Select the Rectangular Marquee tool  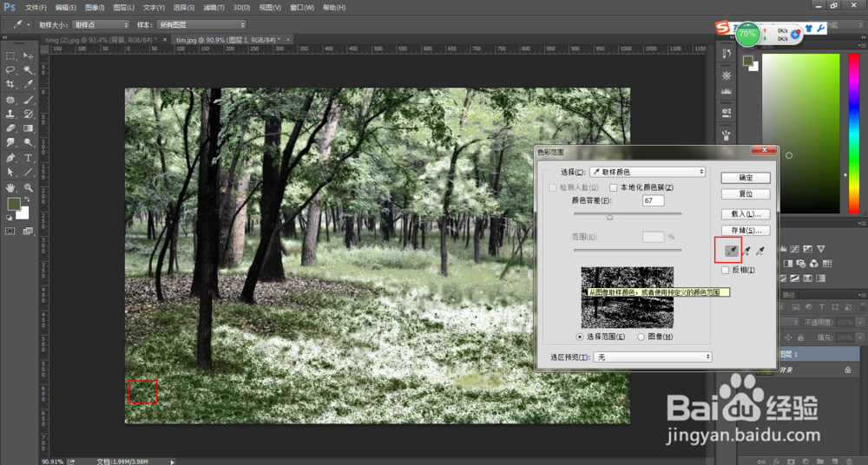coord(10,56)
